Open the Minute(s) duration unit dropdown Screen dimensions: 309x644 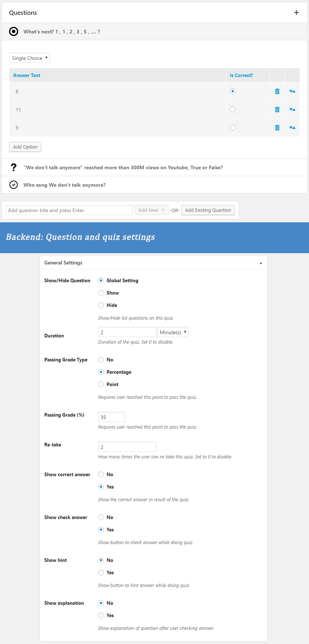173,332
